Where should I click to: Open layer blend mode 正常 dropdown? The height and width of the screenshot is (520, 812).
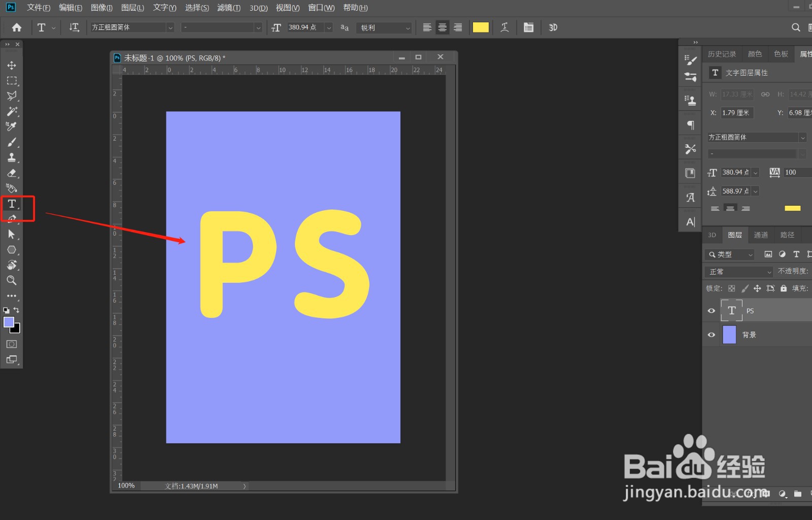point(738,272)
